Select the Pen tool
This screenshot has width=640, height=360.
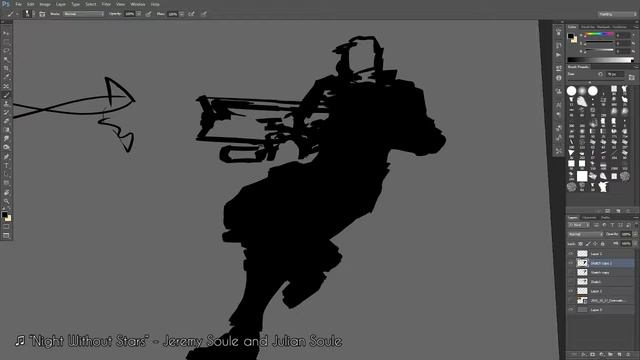tap(6, 157)
